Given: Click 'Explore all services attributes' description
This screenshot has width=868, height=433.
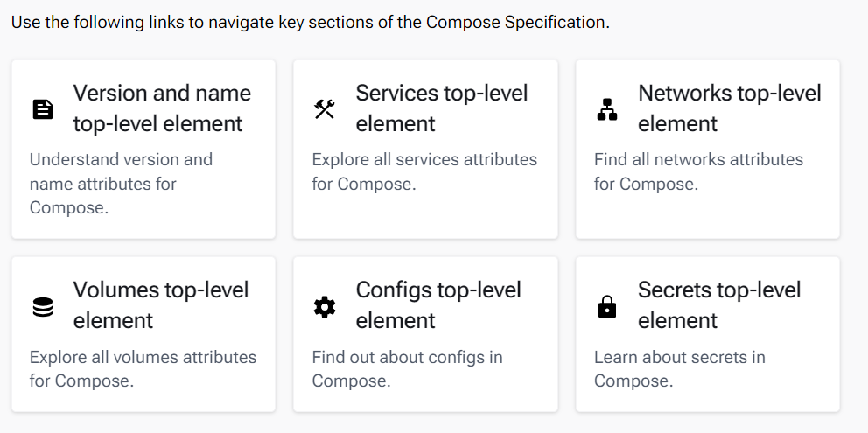Looking at the screenshot, I should (424, 171).
